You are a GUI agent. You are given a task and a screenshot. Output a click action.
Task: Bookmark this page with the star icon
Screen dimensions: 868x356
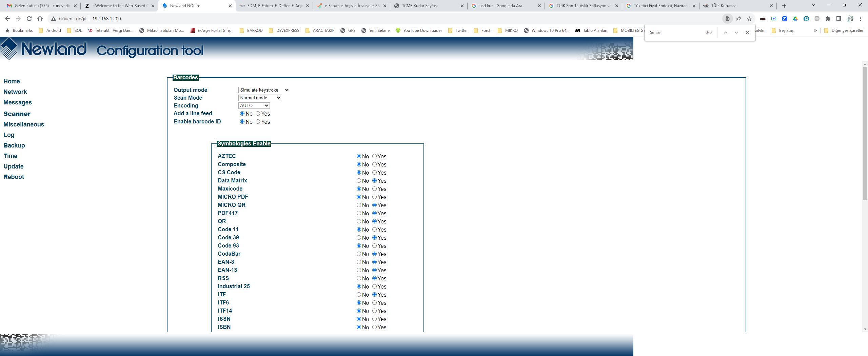pos(749,19)
